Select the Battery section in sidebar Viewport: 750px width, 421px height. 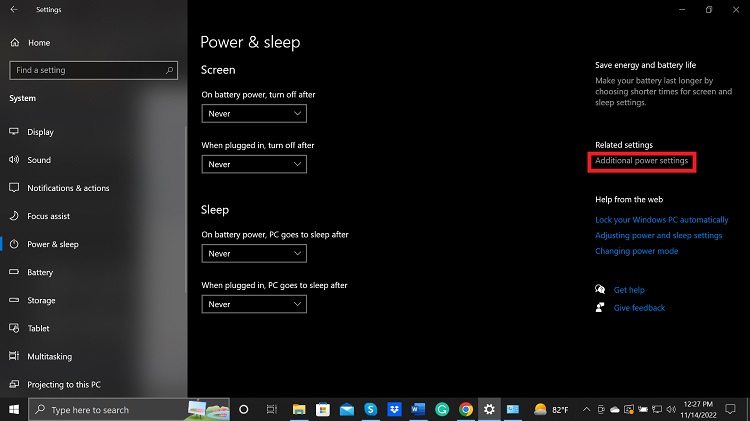click(x=40, y=272)
